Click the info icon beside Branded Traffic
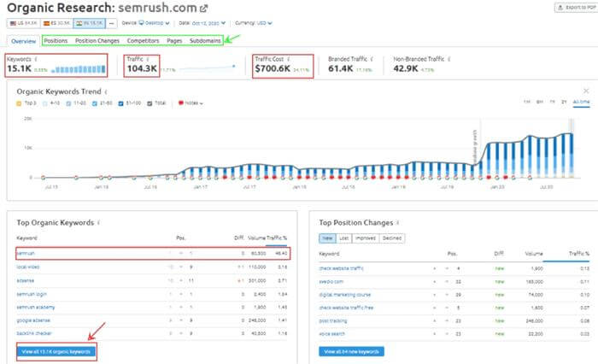The width and height of the screenshot is (598, 364). [372, 59]
